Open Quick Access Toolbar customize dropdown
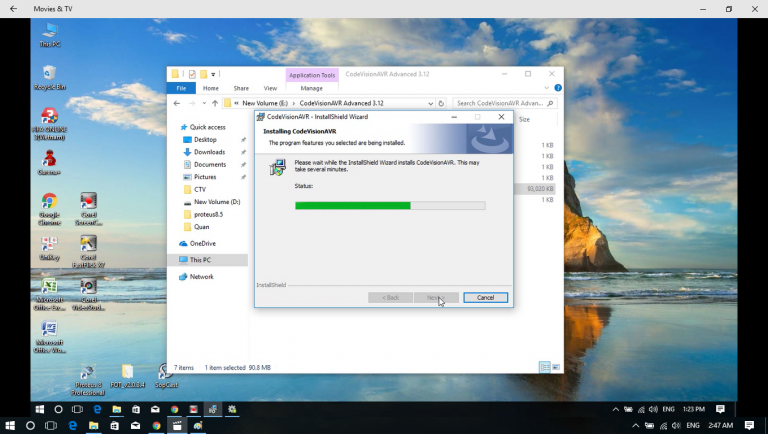The width and height of the screenshot is (768, 434). click(x=213, y=74)
